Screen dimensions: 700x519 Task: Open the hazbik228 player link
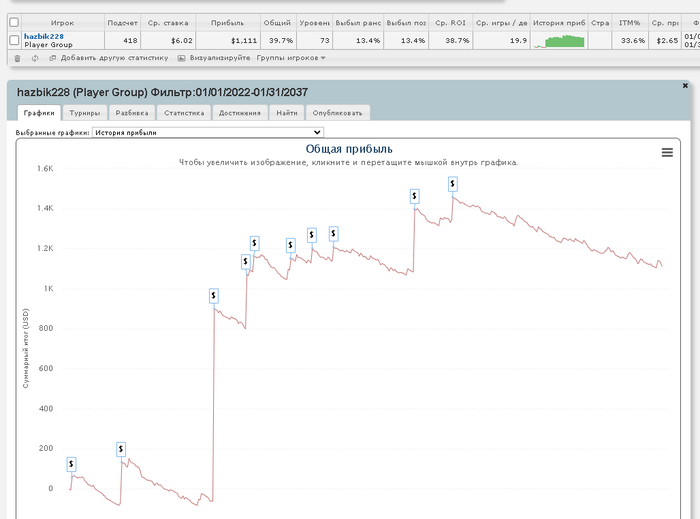click(44, 36)
